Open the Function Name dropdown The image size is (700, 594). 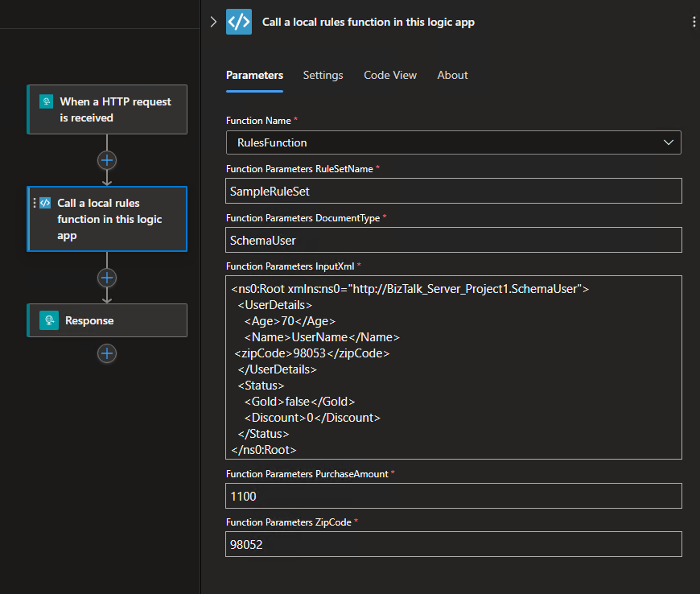[x=454, y=142]
